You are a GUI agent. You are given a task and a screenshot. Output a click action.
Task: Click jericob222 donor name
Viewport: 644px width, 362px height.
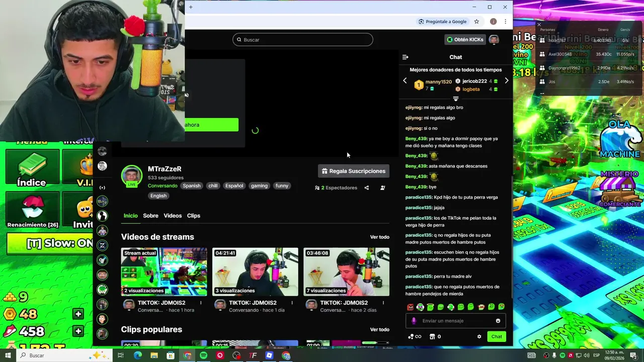pyautogui.click(x=474, y=81)
